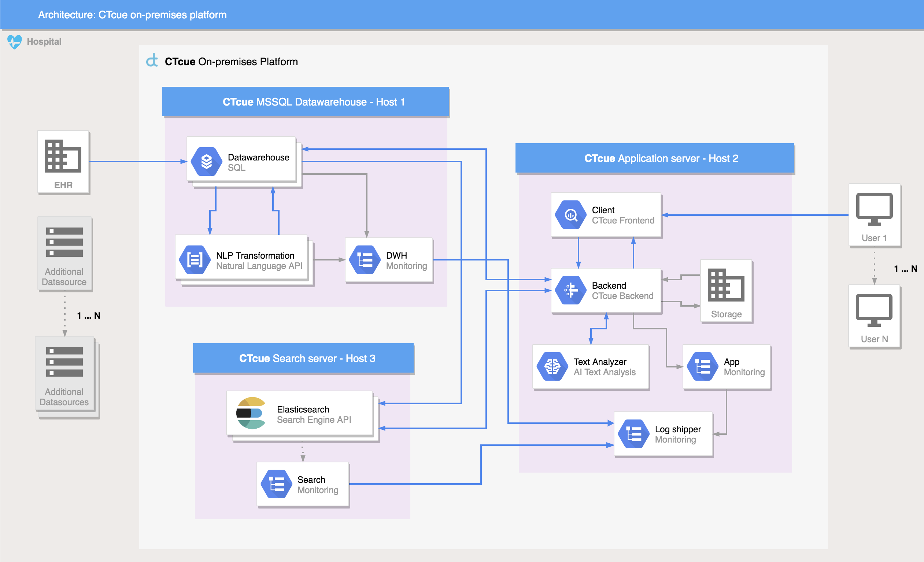Screen dimensions: 924x562
Task: Click the Hospital heart icon
Action: [15, 42]
